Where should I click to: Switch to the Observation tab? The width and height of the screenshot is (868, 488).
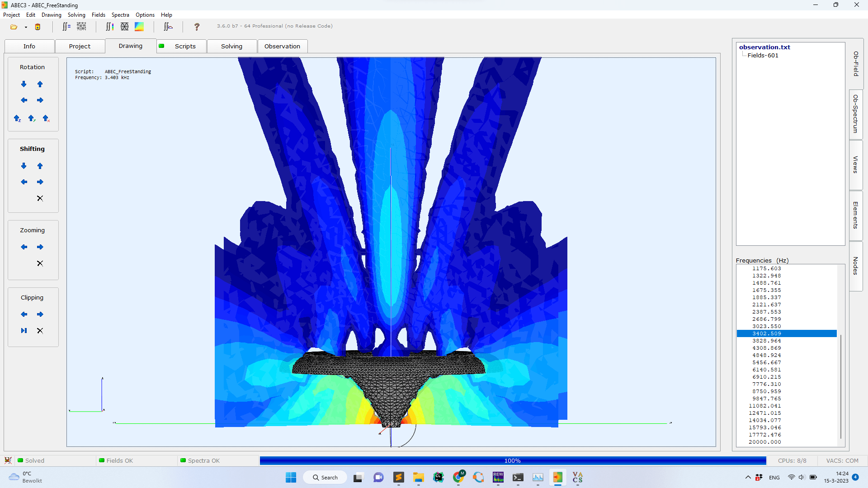[x=282, y=47]
